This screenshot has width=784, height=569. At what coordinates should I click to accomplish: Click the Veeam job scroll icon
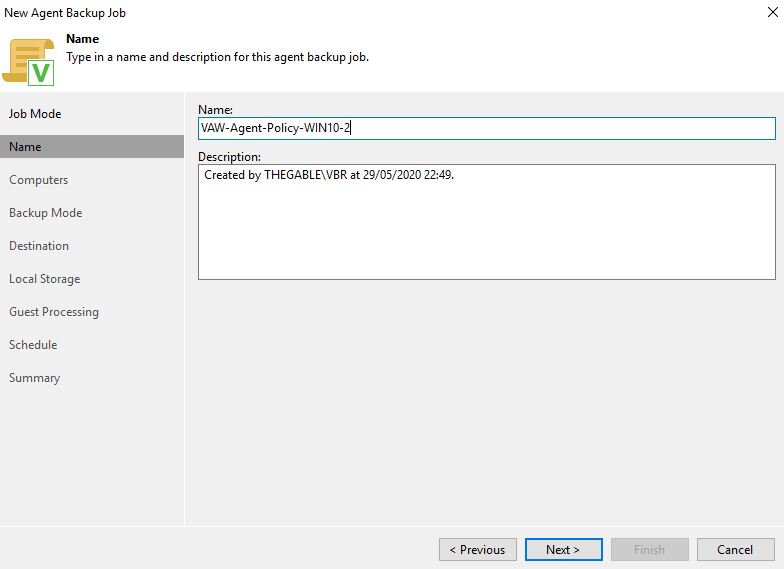click(28, 62)
